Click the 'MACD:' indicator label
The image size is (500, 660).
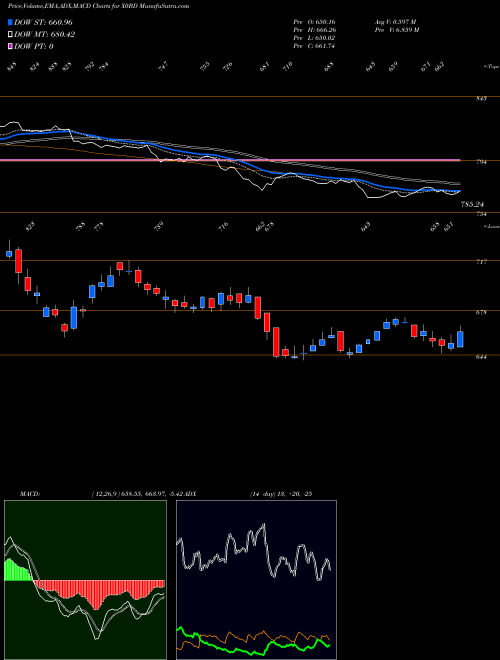click(29, 493)
